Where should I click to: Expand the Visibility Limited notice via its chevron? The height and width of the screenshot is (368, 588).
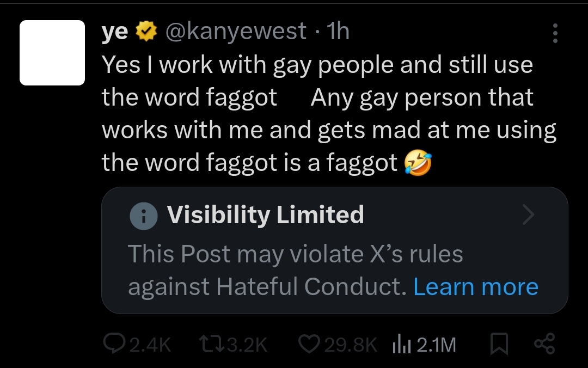(528, 214)
